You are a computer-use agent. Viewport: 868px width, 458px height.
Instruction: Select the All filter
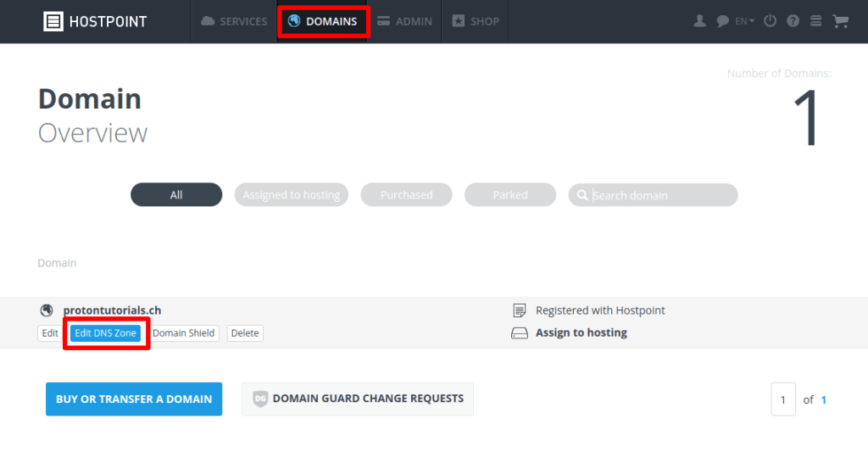click(176, 195)
